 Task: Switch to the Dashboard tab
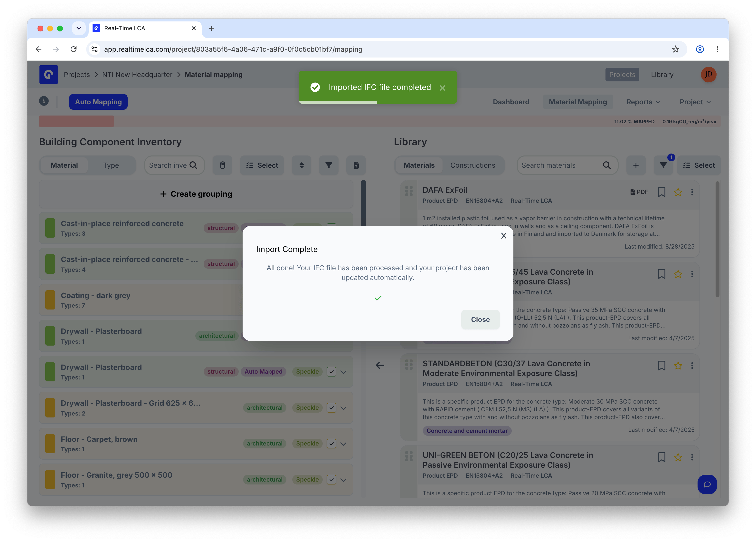click(511, 102)
